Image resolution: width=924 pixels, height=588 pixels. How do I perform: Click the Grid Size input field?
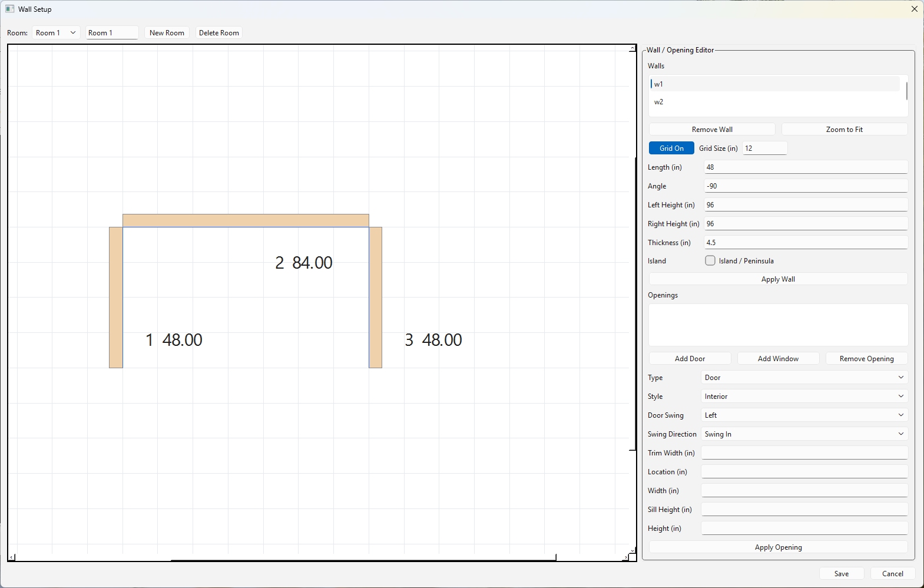coord(765,148)
